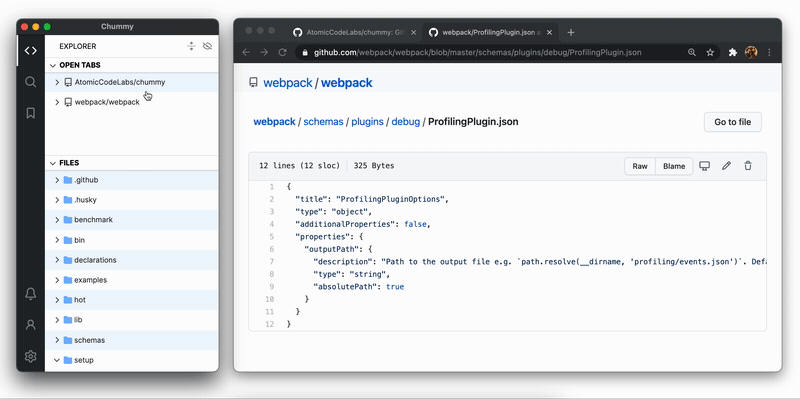800x399 pixels.
Task: Navigate to debug breadcrumb link
Action: tap(406, 122)
